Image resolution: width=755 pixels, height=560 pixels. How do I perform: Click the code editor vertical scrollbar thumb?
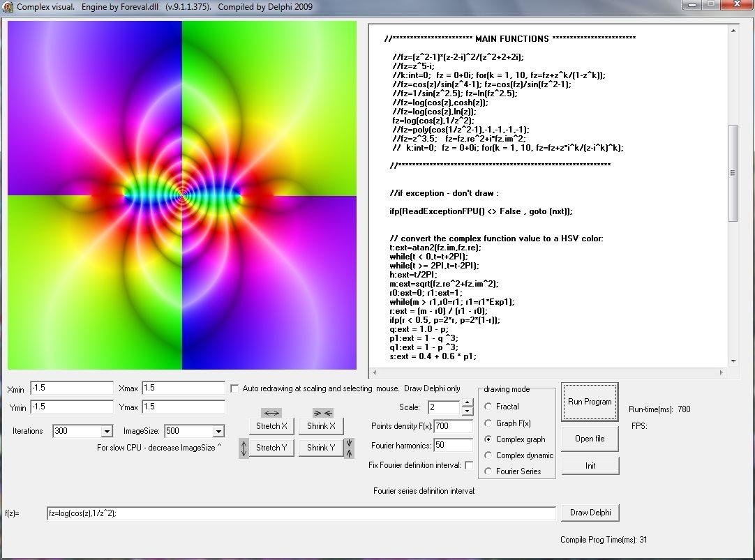(x=733, y=173)
